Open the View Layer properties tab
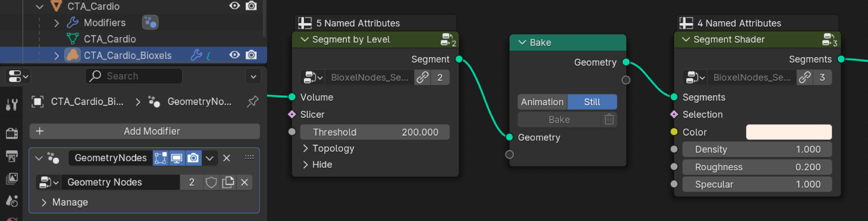Screen dimensions: 868x221 coord(12,179)
